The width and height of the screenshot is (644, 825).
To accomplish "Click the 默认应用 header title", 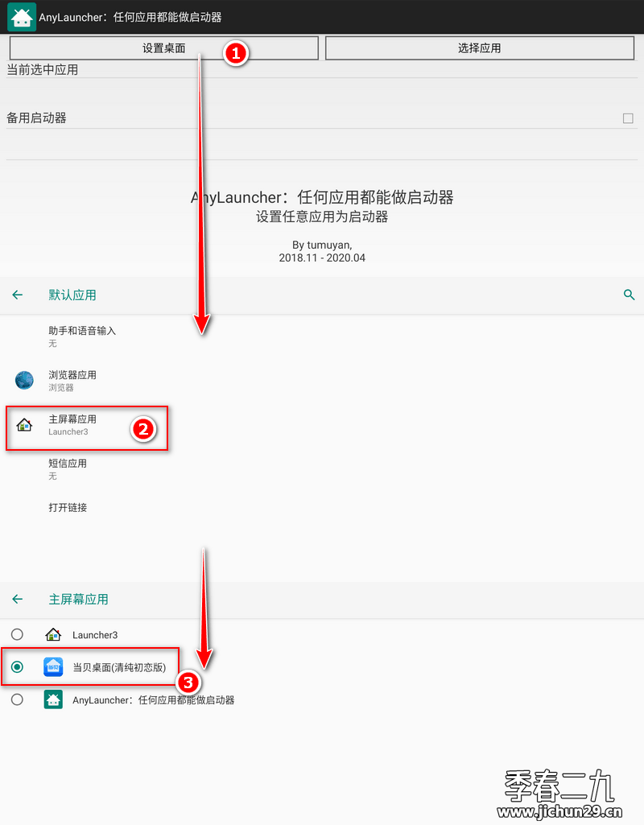I will tap(72, 295).
